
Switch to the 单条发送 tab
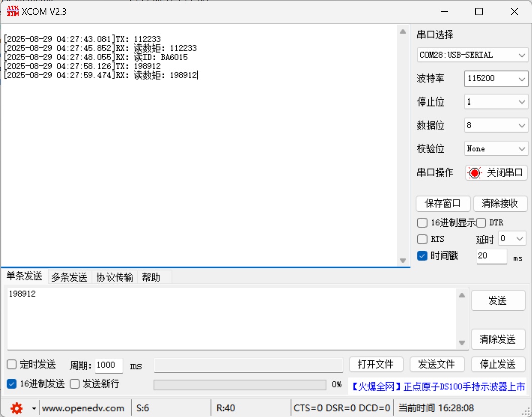(x=25, y=276)
